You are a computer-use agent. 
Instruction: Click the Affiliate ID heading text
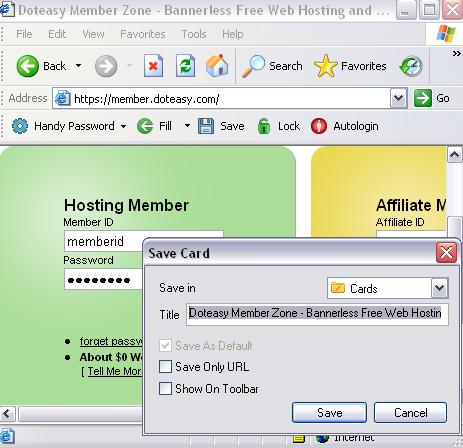400,222
